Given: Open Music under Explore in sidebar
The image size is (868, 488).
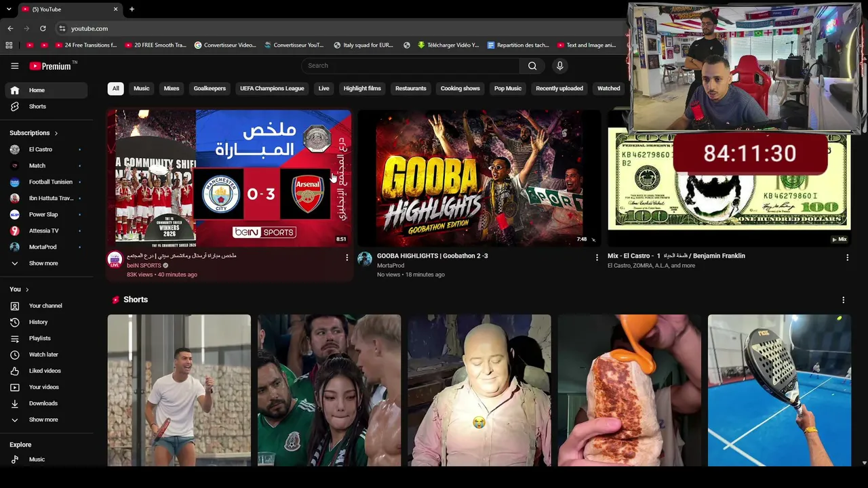Looking at the screenshot, I should tap(46, 460).
